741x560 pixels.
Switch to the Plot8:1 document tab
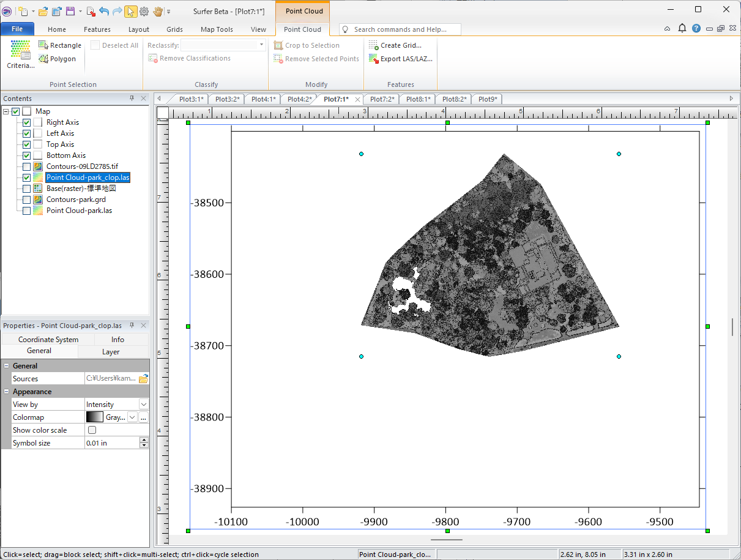(x=418, y=99)
